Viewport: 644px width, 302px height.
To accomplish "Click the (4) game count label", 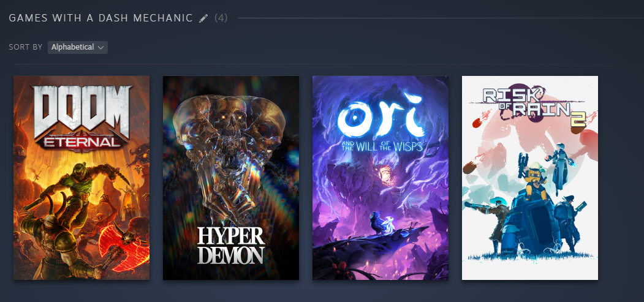I will click(x=221, y=18).
